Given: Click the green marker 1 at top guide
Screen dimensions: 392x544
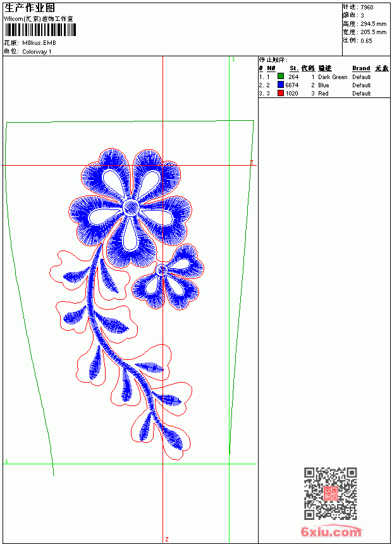Looking at the screenshot, I should click(x=233, y=59).
